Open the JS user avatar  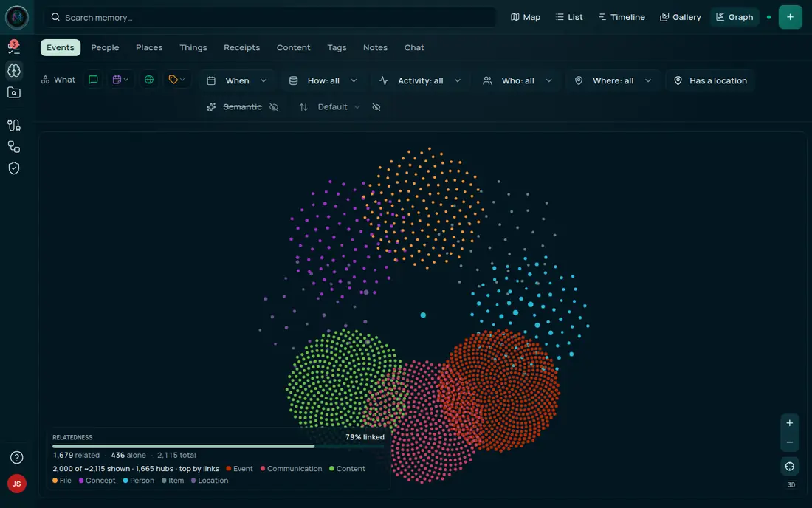pos(16,484)
